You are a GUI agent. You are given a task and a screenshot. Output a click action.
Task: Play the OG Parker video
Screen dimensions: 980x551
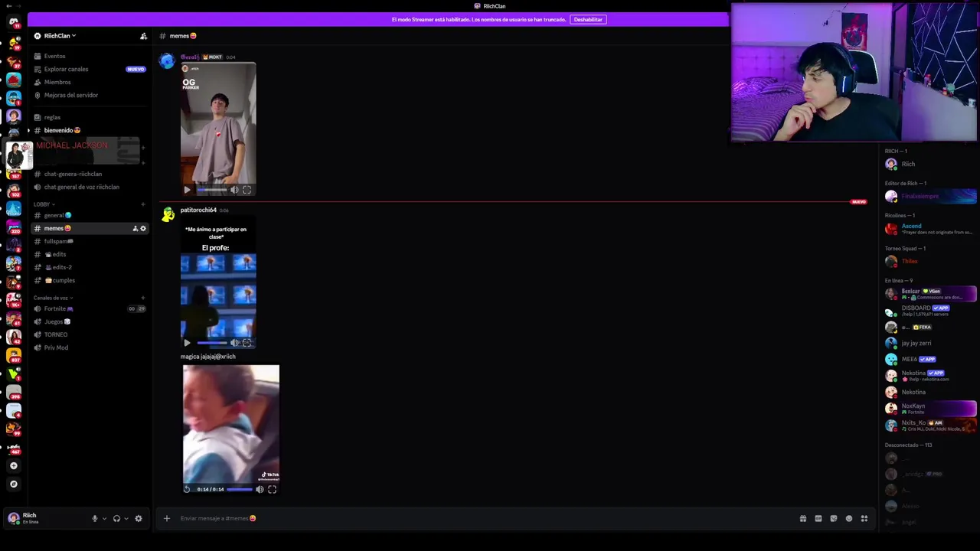click(187, 190)
